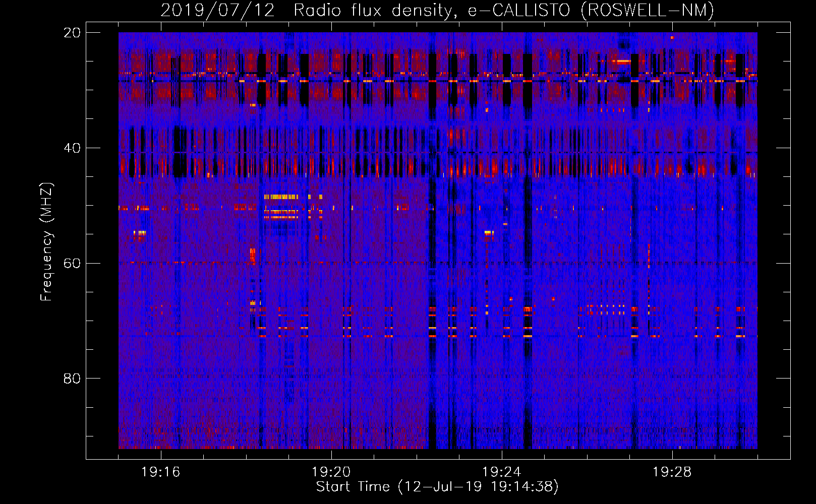Click the 20 frequency tick label
This screenshot has height=504, width=816.
tap(72, 33)
